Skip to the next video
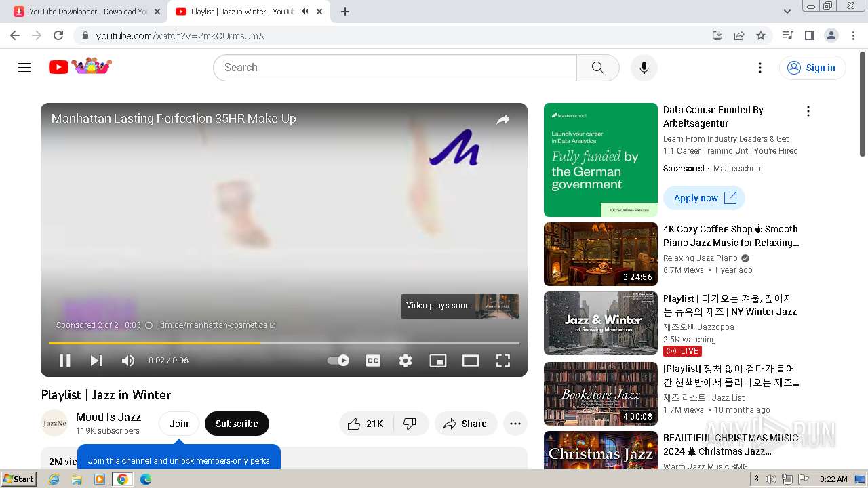This screenshot has width=868, height=488. 96,361
